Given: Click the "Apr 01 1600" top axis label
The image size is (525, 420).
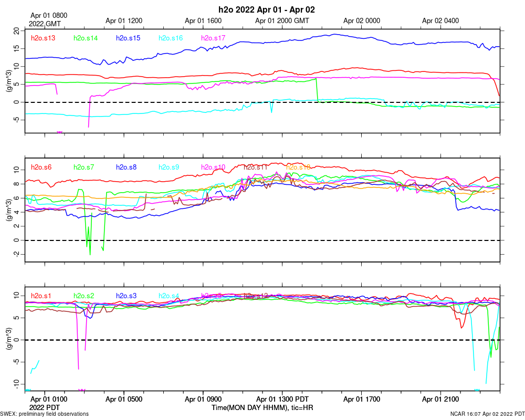Looking at the screenshot, I should tap(203, 20).
